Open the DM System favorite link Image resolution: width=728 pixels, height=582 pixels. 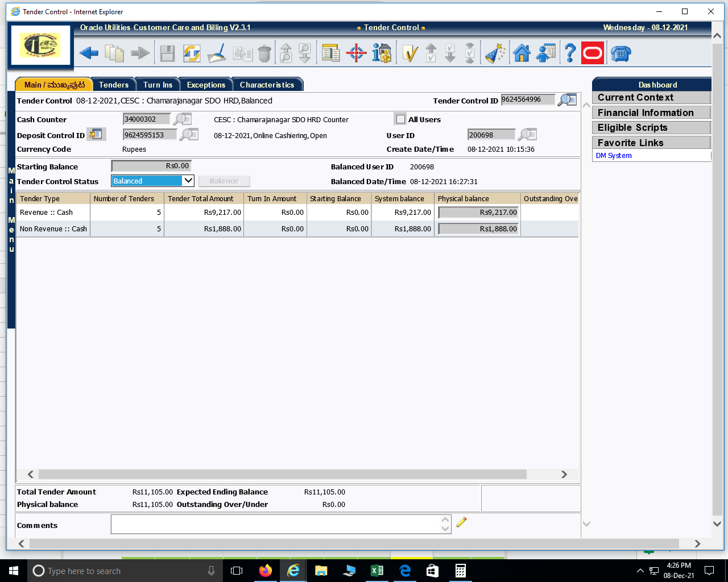click(x=614, y=156)
